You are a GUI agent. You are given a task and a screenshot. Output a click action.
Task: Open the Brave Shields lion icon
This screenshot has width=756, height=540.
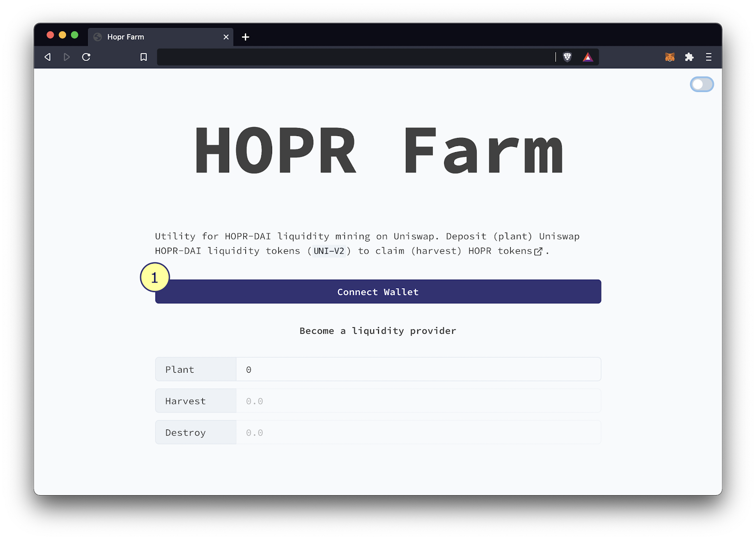point(567,57)
